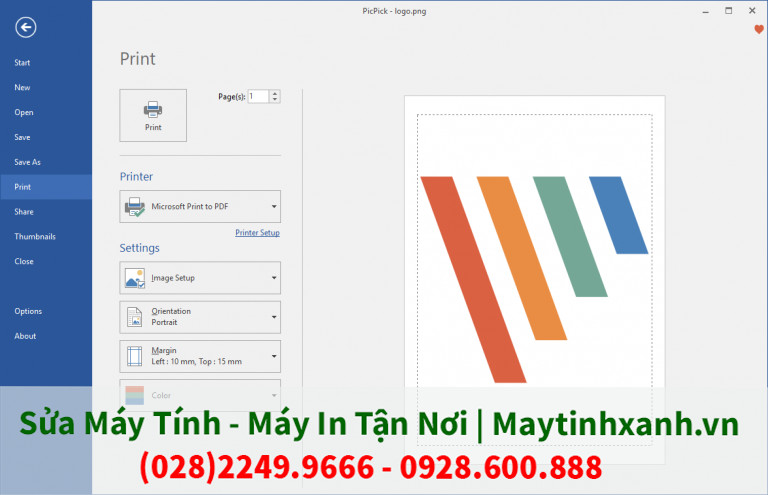
Task: Open the Printer Setup link
Action: [257, 233]
